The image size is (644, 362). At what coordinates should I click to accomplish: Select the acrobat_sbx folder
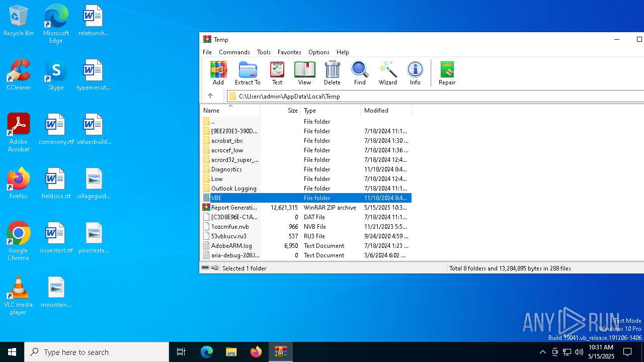click(306, 141)
